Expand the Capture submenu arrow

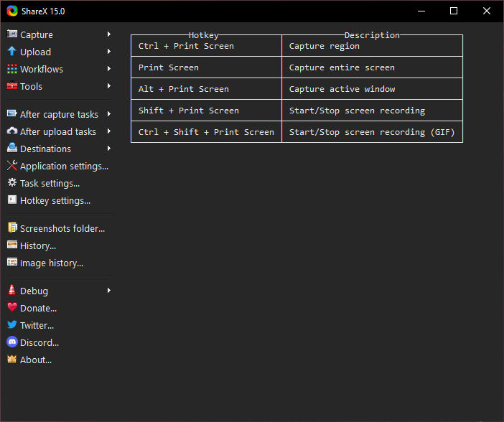108,34
